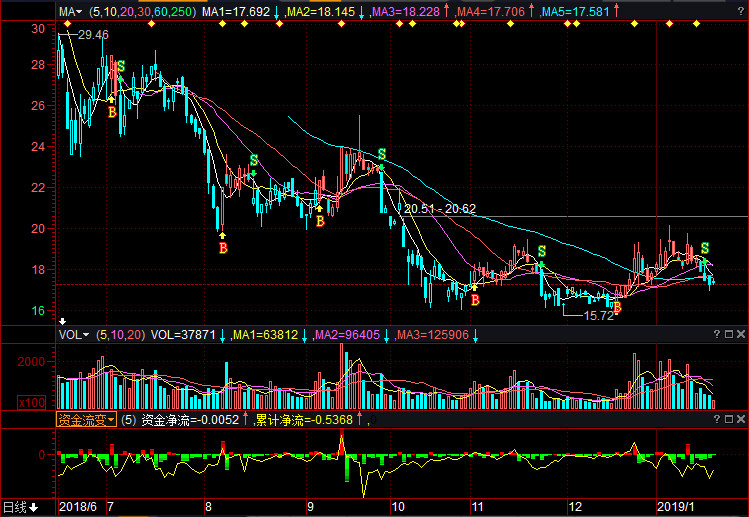This screenshot has width=749, height=517.
Task: Click the B buy marker below August low
Action: tap(223, 246)
